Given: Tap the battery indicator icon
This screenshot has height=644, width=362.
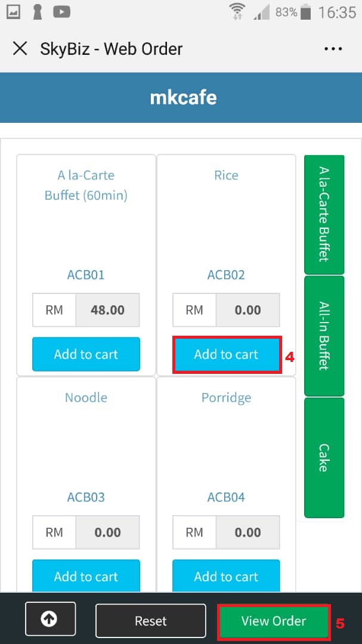Looking at the screenshot, I should (x=306, y=12).
